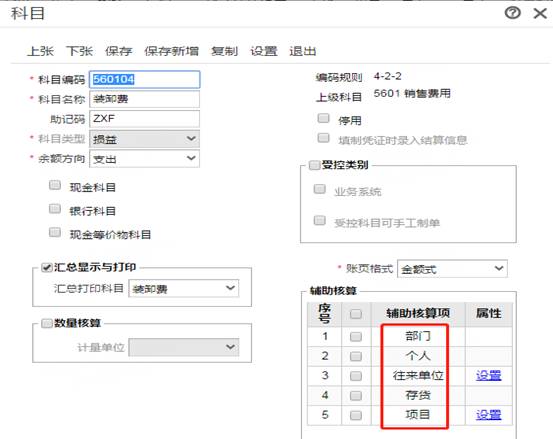Image resolution: width=553 pixels, height=439 pixels.
Task: Uncheck 汇总显示与打印 option
Action: click(x=47, y=268)
